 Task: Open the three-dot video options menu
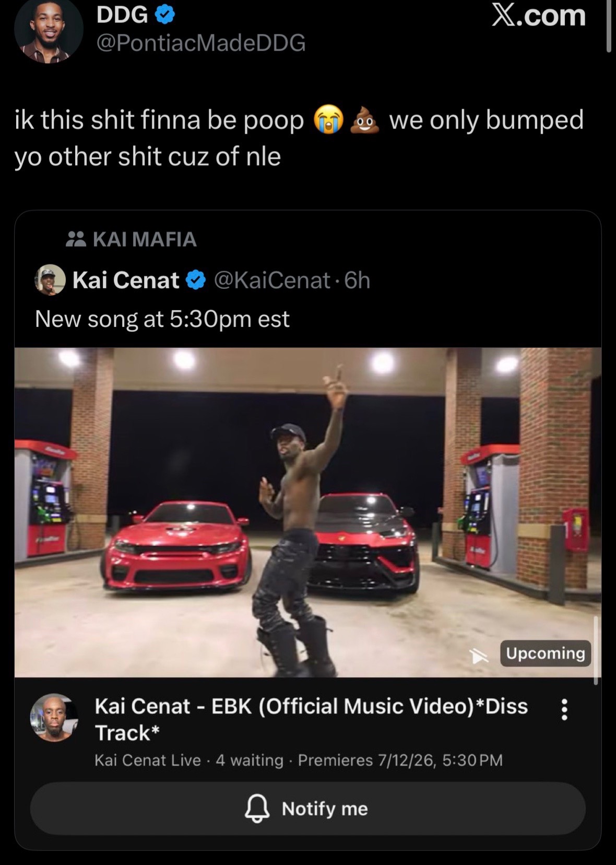pyautogui.click(x=564, y=709)
